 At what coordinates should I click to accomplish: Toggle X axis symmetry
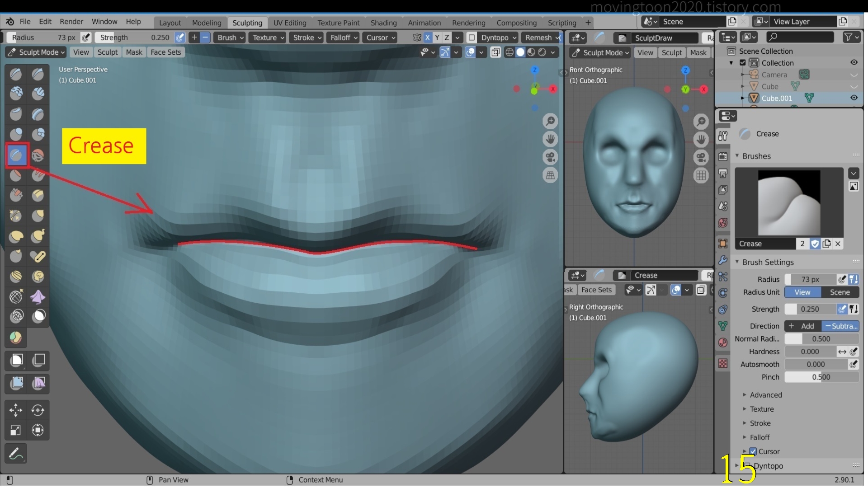[x=427, y=38]
